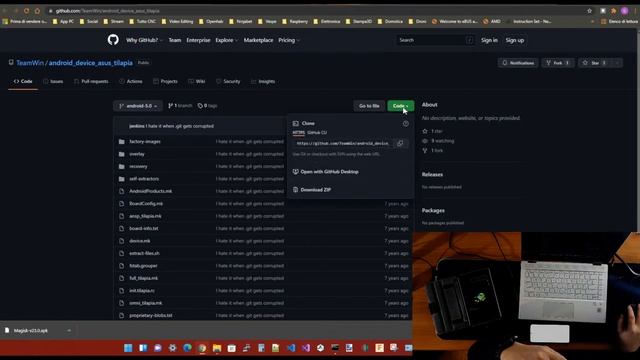Expand the Explore menu
The width and height of the screenshot is (640, 360).
pyautogui.click(x=227, y=40)
